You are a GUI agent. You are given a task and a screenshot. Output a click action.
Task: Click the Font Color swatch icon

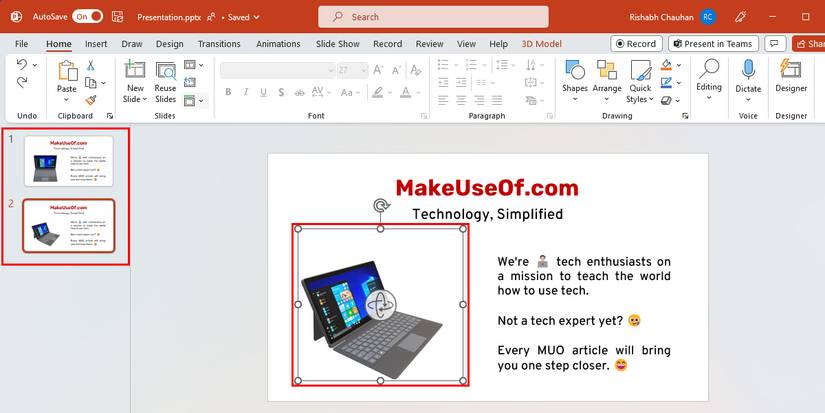[405, 93]
